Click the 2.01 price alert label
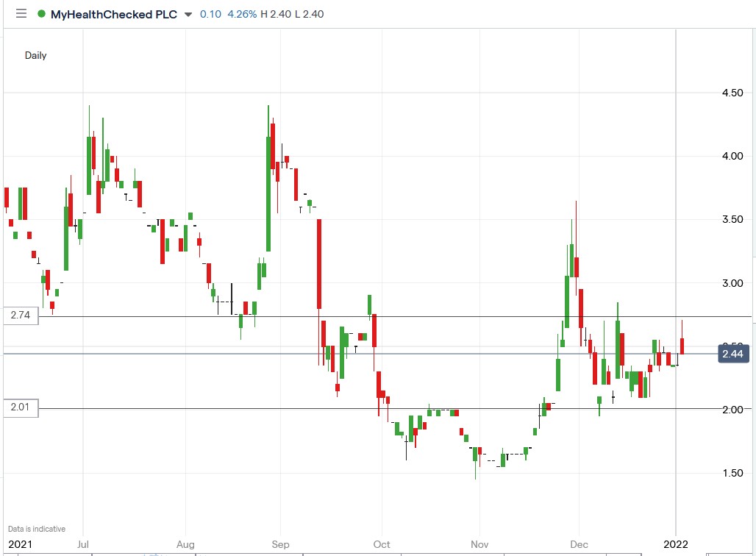 (x=20, y=408)
